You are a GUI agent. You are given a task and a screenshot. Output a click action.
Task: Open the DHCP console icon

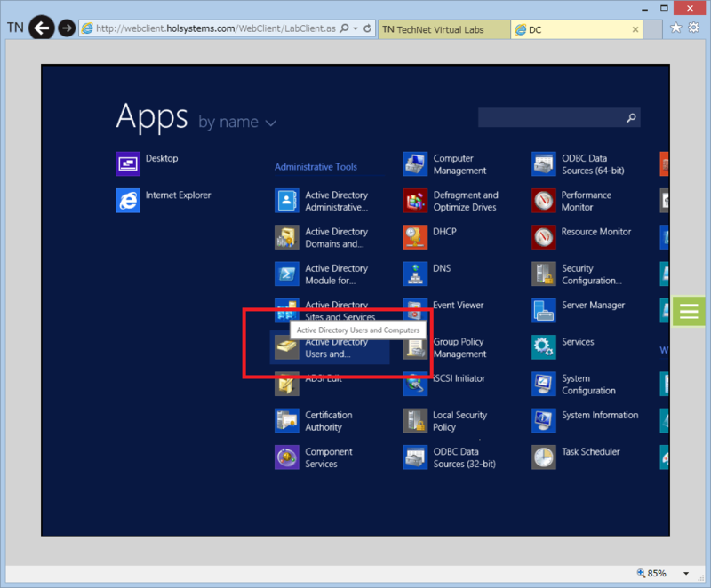(x=415, y=237)
